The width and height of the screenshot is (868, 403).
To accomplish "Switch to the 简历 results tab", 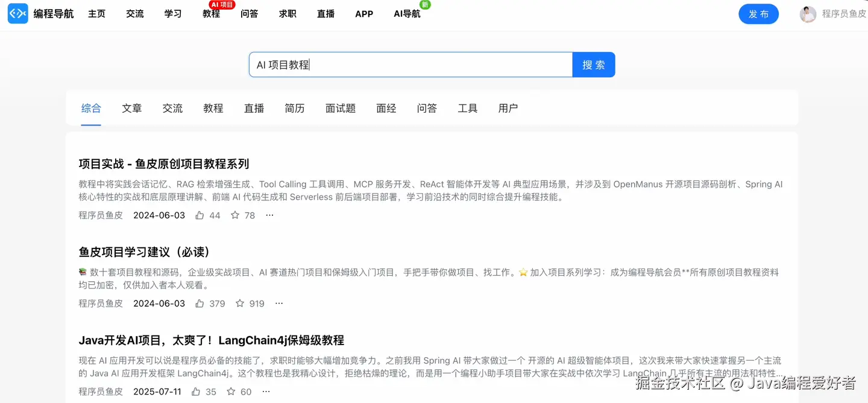I will pyautogui.click(x=295, y=109).
